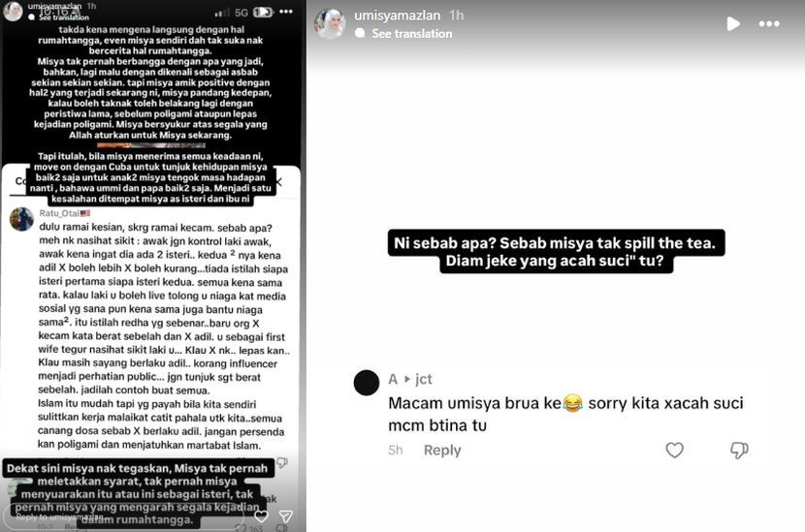Screen dimensions: 805x532
Task: Open the umisyamazlan username in the right story
Action: coord(397,16)
